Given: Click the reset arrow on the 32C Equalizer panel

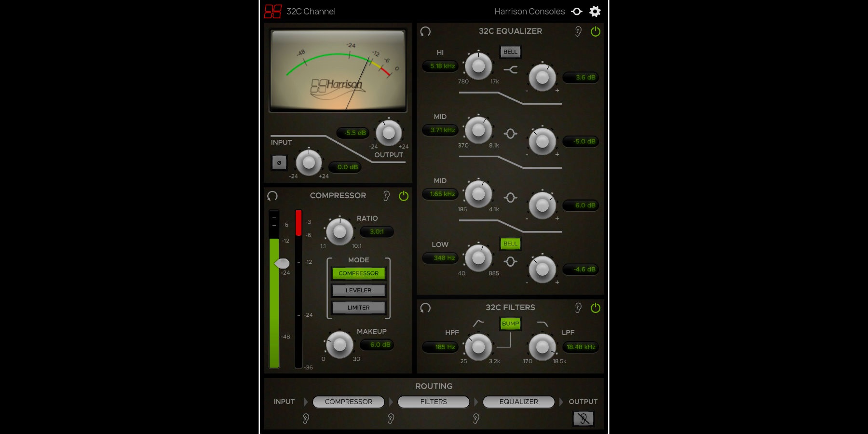Looking at the screenshot, I should click(x=426, y=32).
